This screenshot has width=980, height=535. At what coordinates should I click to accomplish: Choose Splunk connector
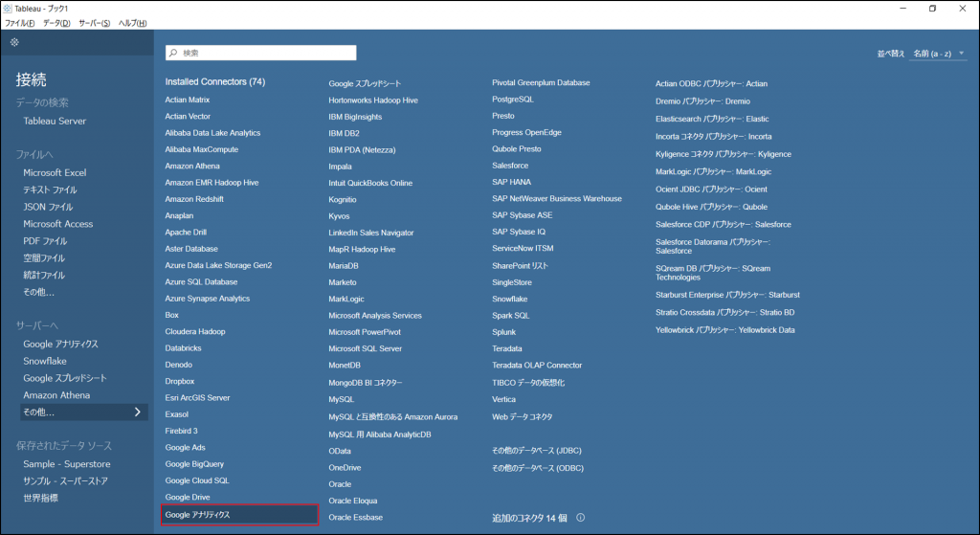tap(503, 332)
